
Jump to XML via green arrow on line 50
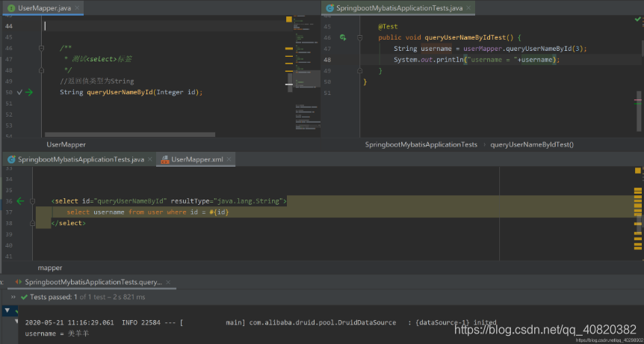(28, 93)
